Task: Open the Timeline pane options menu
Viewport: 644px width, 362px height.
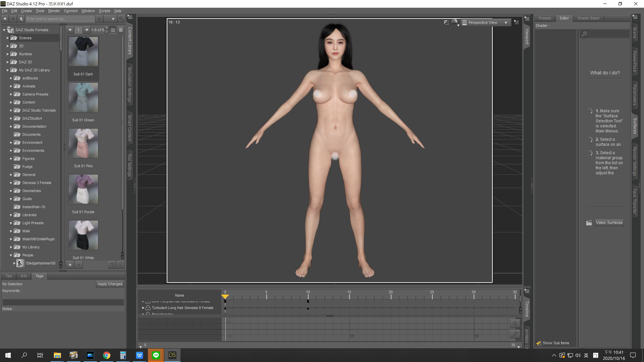Action: [x=527, y=291]
